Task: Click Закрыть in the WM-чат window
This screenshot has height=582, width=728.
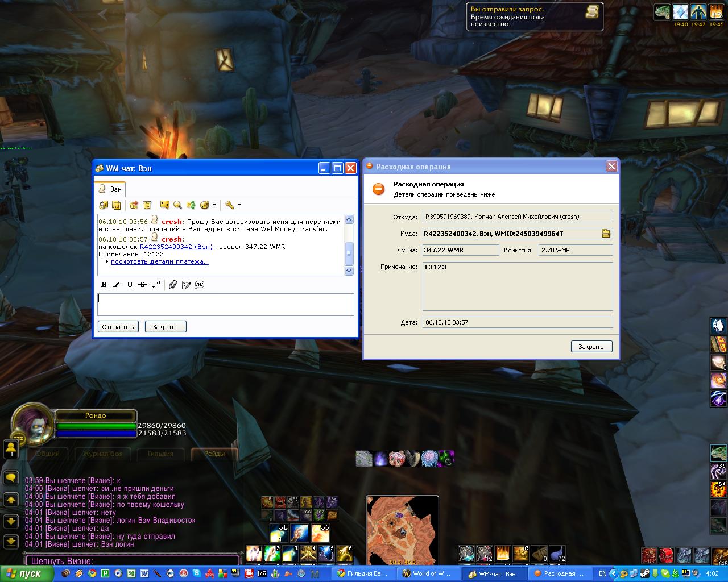Action: 166,327
